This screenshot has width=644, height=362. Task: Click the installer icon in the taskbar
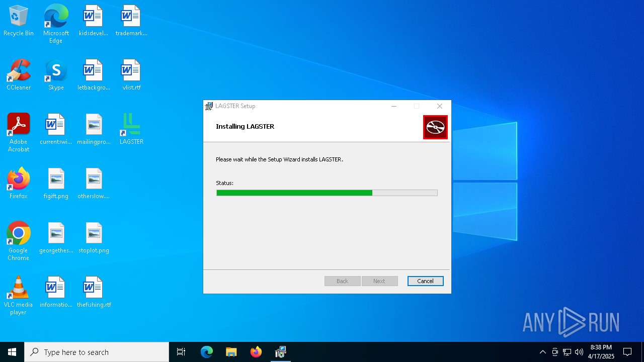[x=281, y=352]
